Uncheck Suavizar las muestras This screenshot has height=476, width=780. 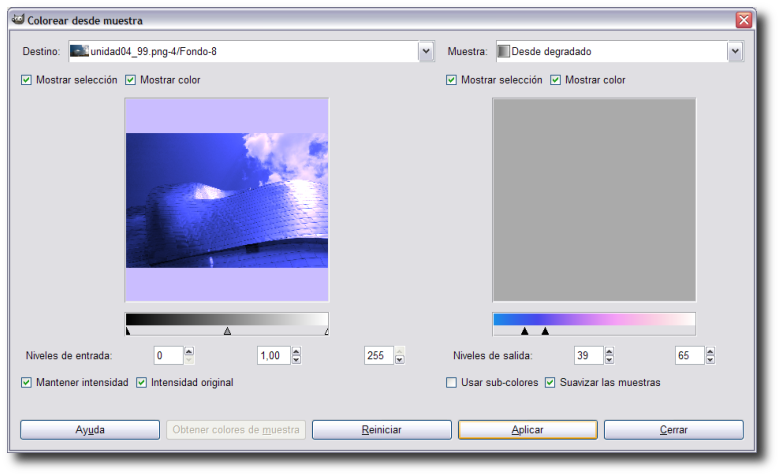(x=551, y=382)
